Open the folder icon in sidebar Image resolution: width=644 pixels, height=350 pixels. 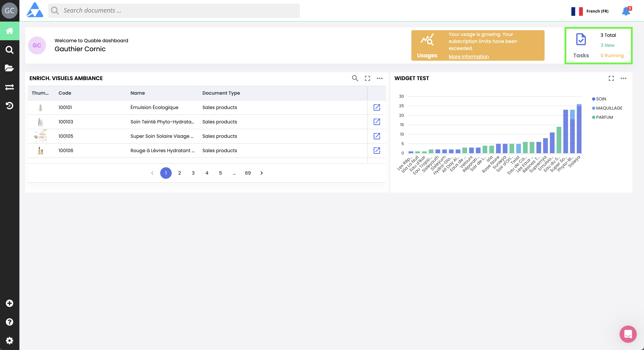(10, 68)
